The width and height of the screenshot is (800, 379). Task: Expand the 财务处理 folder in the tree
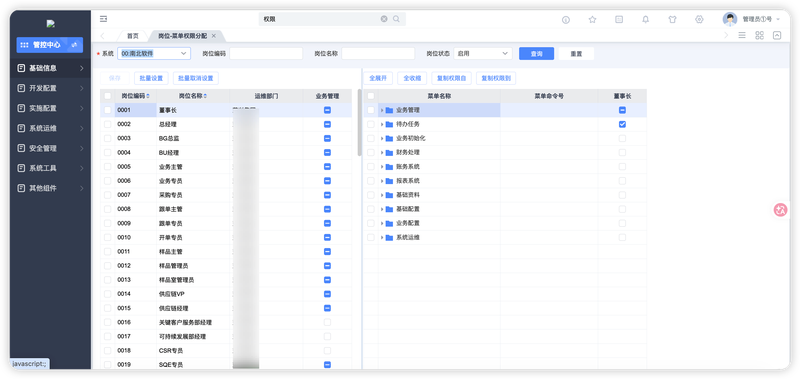point(382,153)
